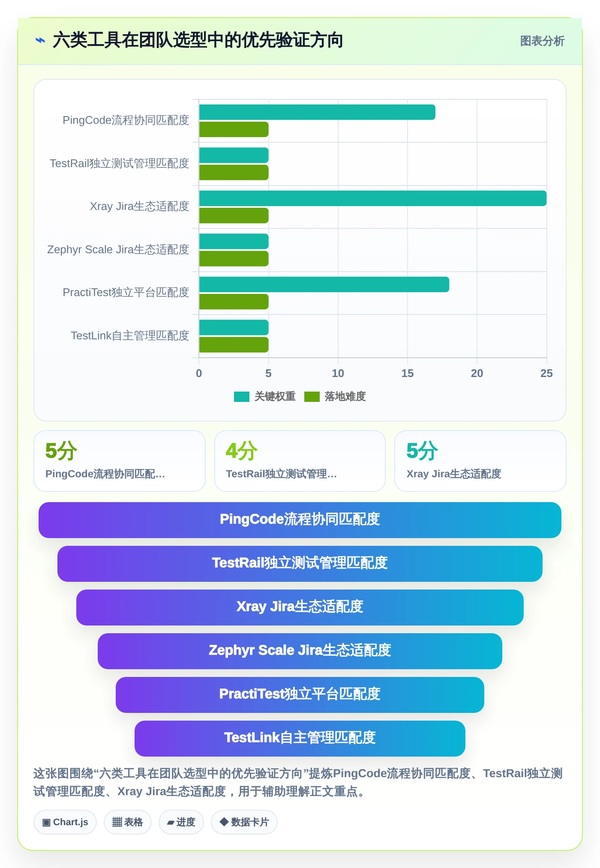Click the Xray Jira生态适配度 axis label
Screen dimensions: 600x868
point(140,207)
